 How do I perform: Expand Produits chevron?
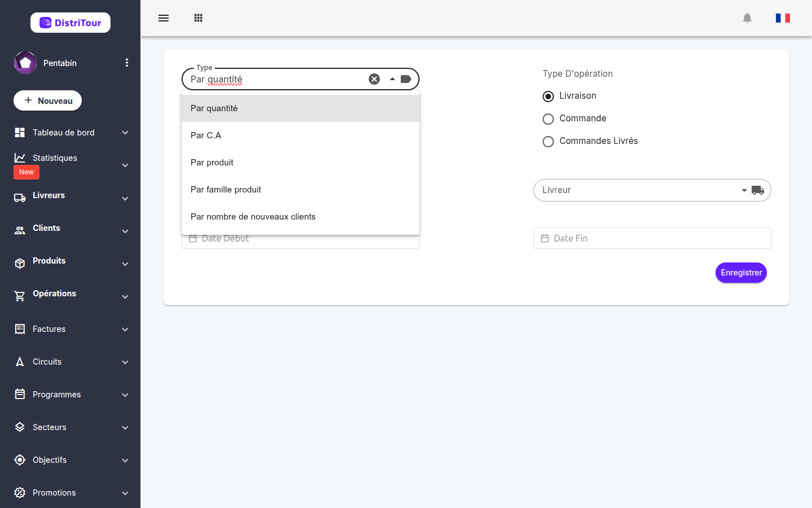[x=125, y=264]
